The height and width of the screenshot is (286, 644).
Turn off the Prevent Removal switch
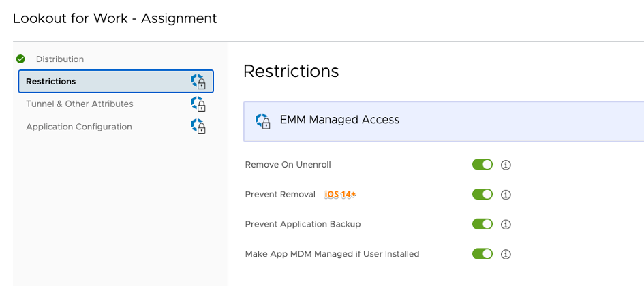point(482,195)
